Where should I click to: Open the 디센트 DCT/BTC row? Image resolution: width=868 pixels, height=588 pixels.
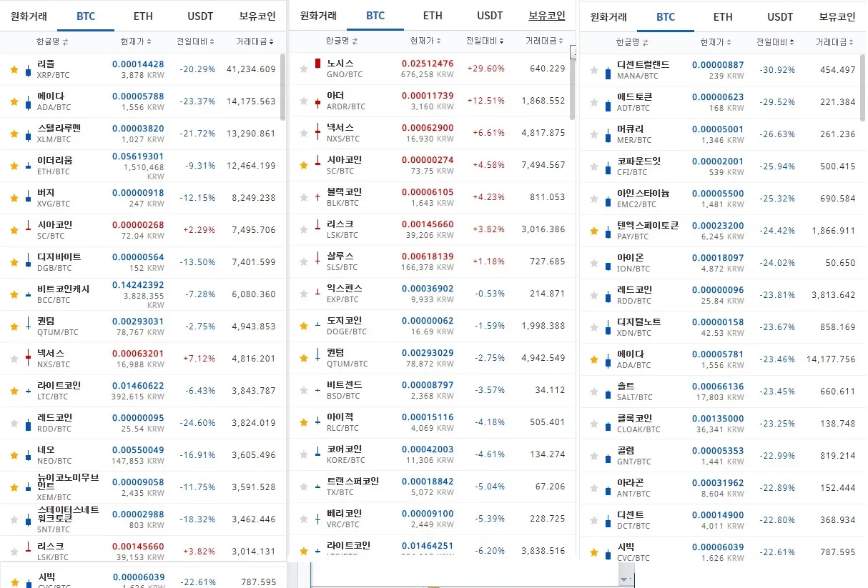[x=720, y=520]
